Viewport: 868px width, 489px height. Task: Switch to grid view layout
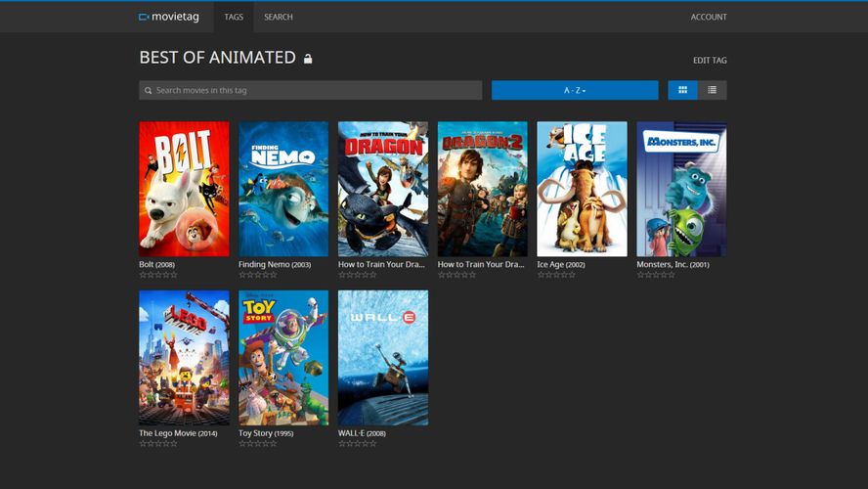[682, 90]
